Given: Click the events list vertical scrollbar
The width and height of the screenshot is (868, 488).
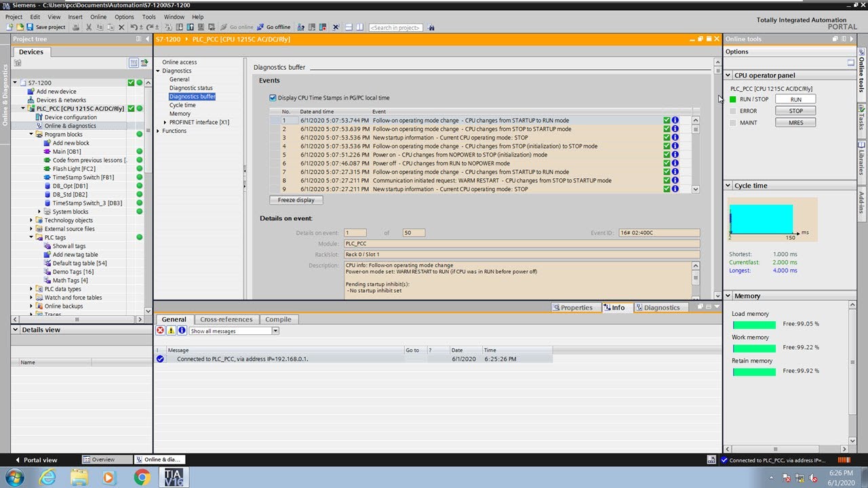Looking at the screenshot, I should point(696,155).
